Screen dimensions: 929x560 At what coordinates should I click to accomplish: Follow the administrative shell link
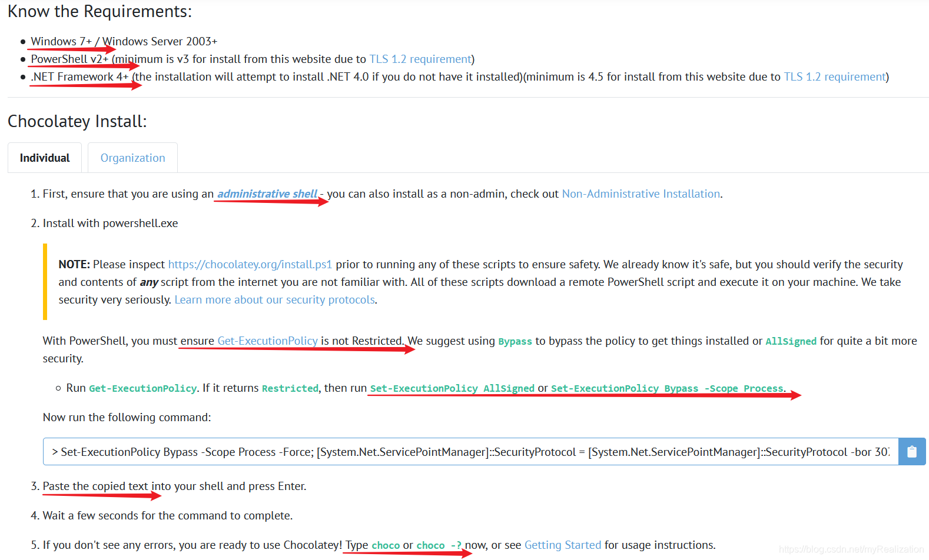267,194
